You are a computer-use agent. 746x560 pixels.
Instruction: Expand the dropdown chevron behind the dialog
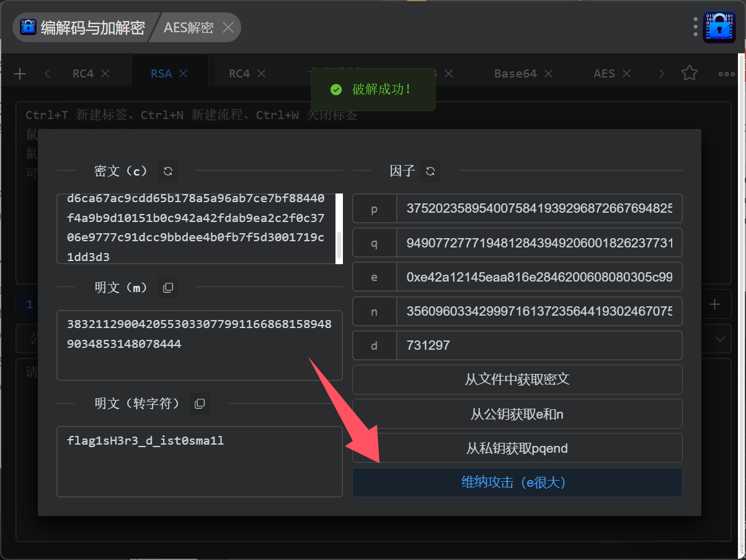pyautogui.click(x=720, y=339)
